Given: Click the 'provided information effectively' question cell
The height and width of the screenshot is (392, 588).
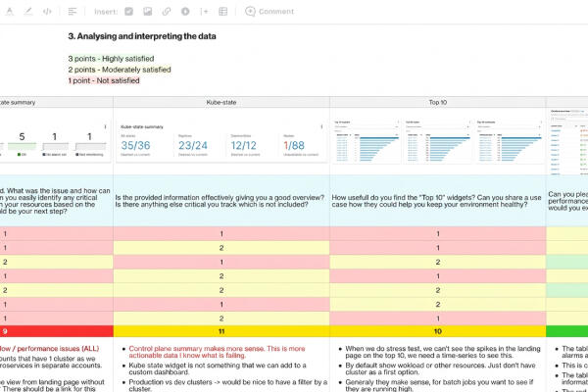Looking at the screenshot, I should pos(220,201).
